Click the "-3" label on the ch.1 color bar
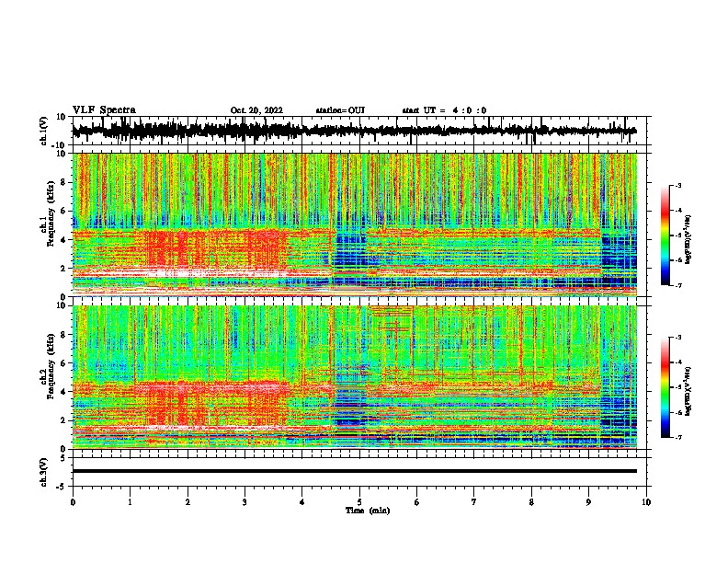The height and width of the screenshot is (563, 728). [678, 185]
